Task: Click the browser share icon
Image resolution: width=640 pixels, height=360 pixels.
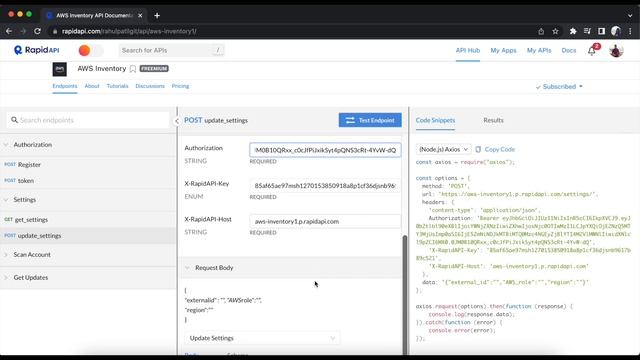Action: click(x=541, y=31)
